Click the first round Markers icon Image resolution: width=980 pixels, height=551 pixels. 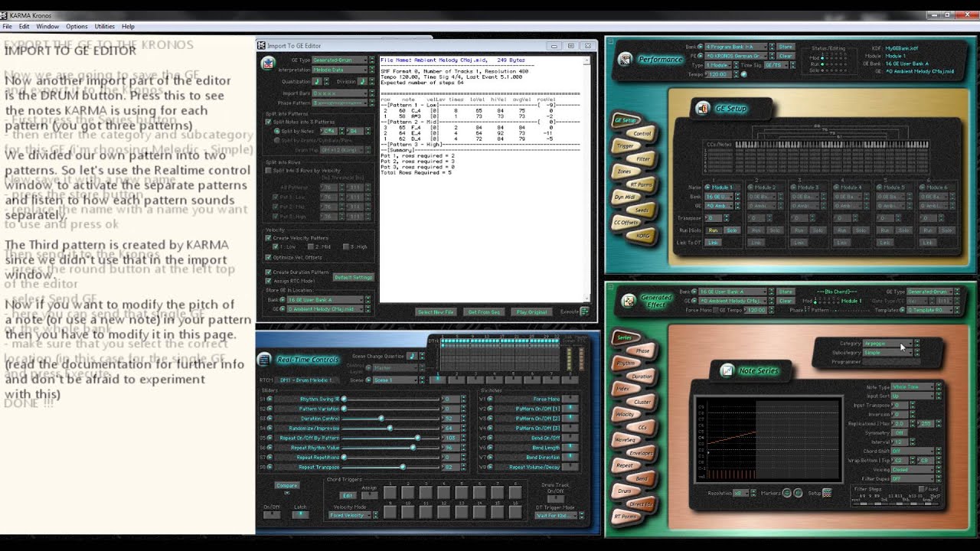coord(786,493)
